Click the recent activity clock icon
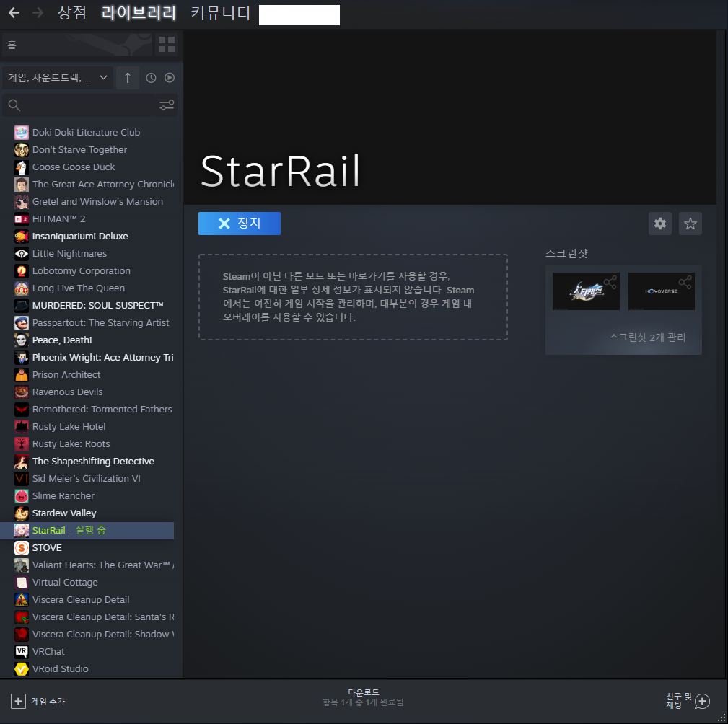The image size is (728, 724). (x=151, y=78)
